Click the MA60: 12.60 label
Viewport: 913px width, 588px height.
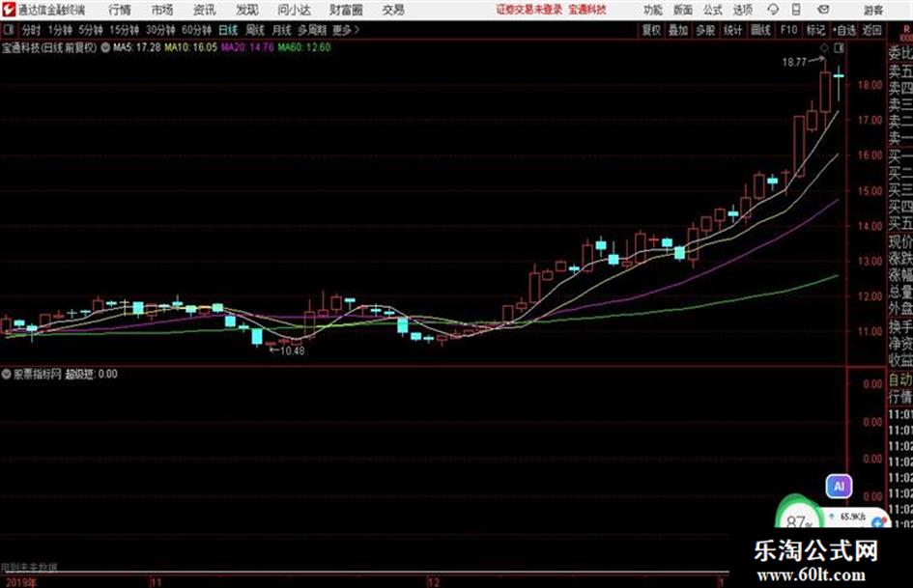click(x=304, y=47)
